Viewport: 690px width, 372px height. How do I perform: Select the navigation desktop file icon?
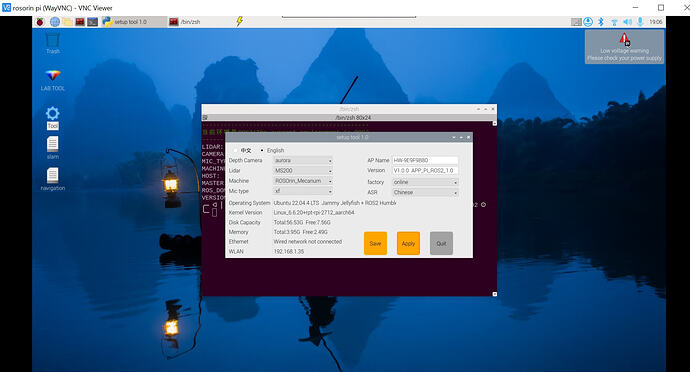pyautogui.click(x=52, y=179)
